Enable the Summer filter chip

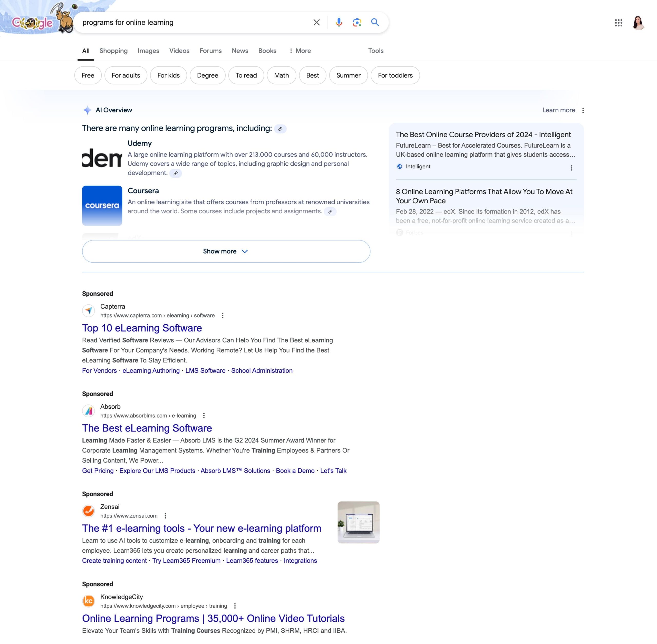[348, 75]
